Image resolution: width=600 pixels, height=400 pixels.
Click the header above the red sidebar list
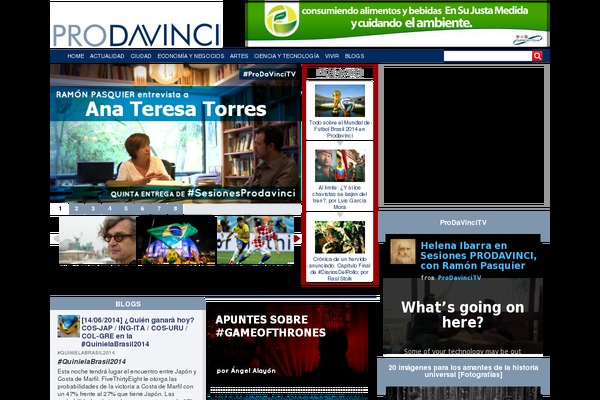pos(340,73)
